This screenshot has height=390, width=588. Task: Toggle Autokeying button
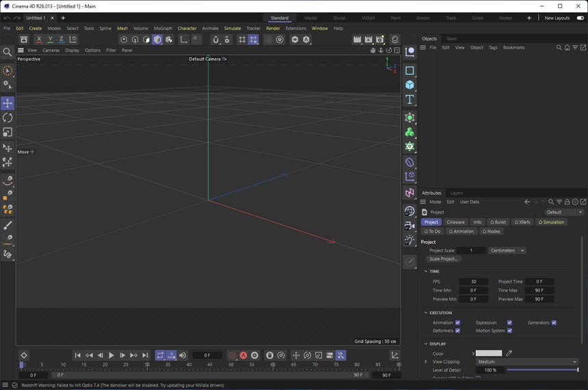click(x=243, y=355)
